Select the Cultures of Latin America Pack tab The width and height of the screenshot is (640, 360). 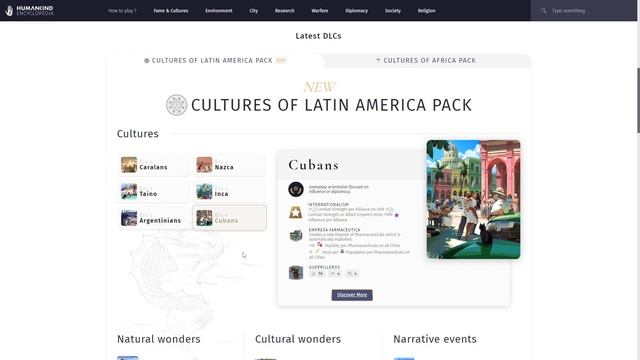click(215, 60)
